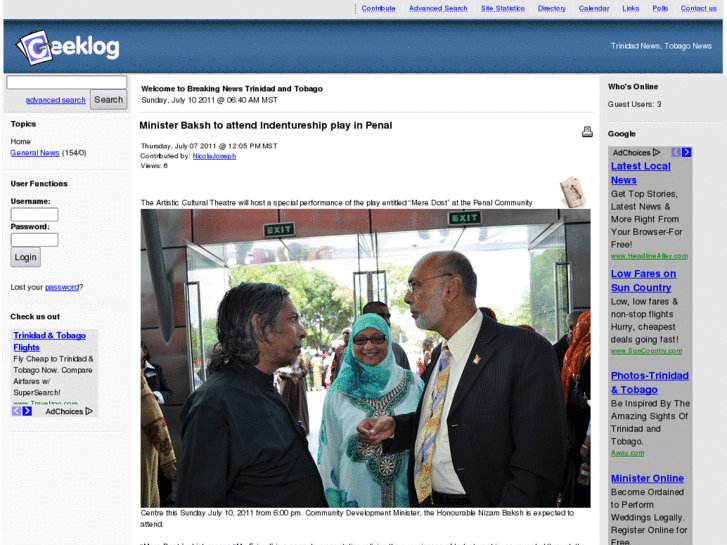The width and height of the screenshot is (727, 545).
Task: Open the General News topic
Action: (35, 153)
